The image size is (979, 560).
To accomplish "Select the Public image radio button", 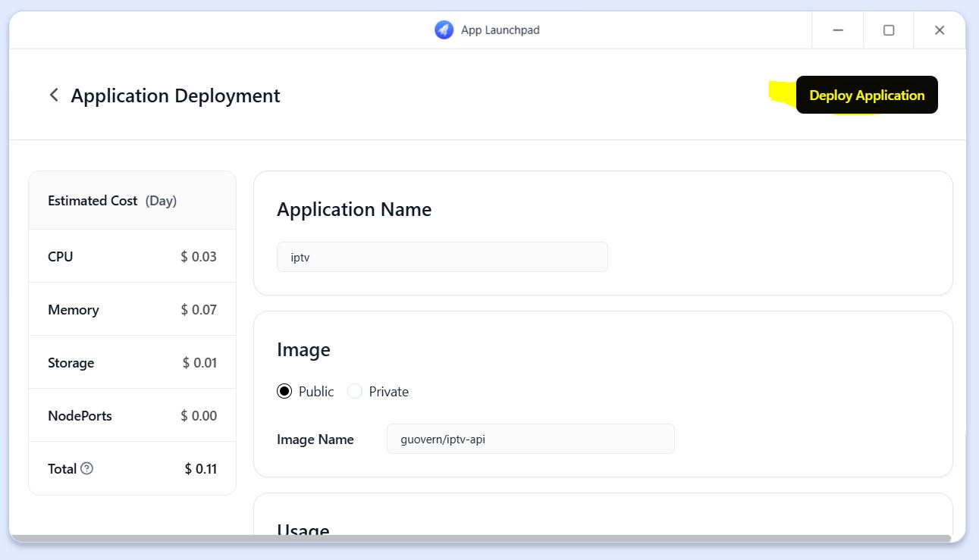I will 284,391.
